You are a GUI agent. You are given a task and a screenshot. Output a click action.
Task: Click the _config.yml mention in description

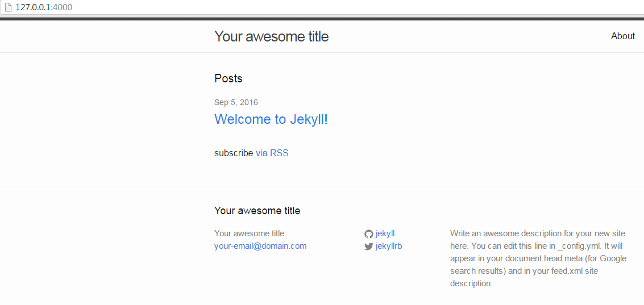578,246
